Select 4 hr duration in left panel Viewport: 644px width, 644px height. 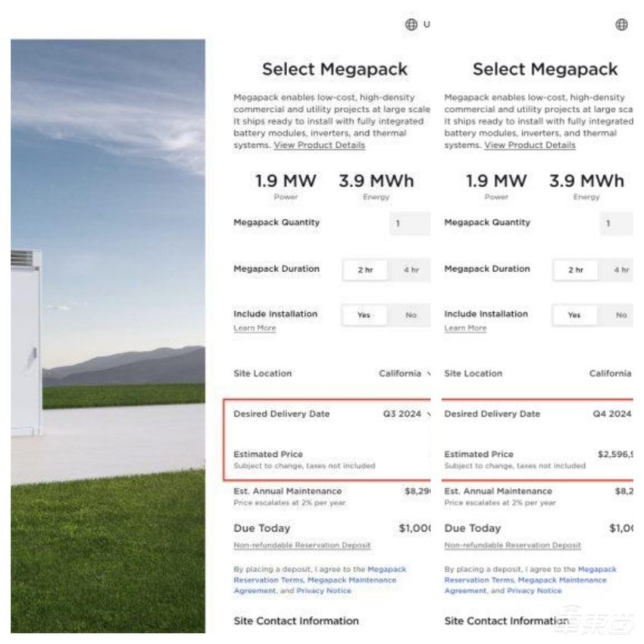coord(411,270)
